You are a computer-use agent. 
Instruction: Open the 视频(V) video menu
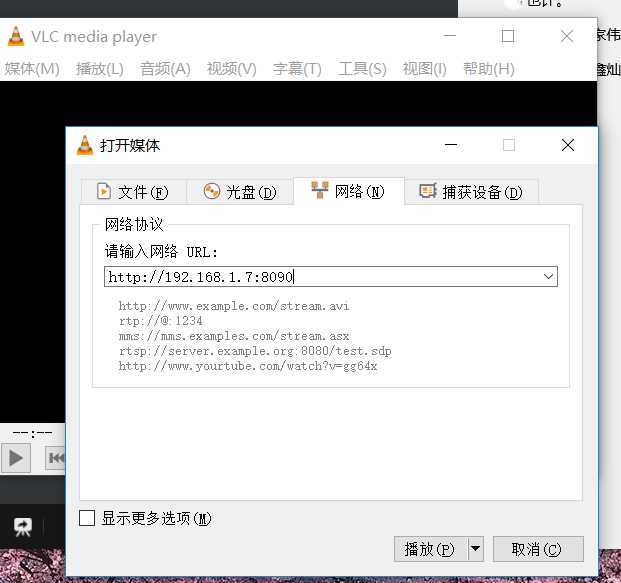click(232, 69)
